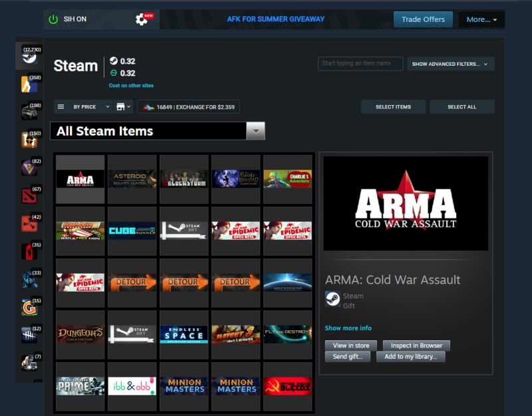Select Steam Gift item beside Dungeons
532x416 pixels.
click(x=132, y=335)
